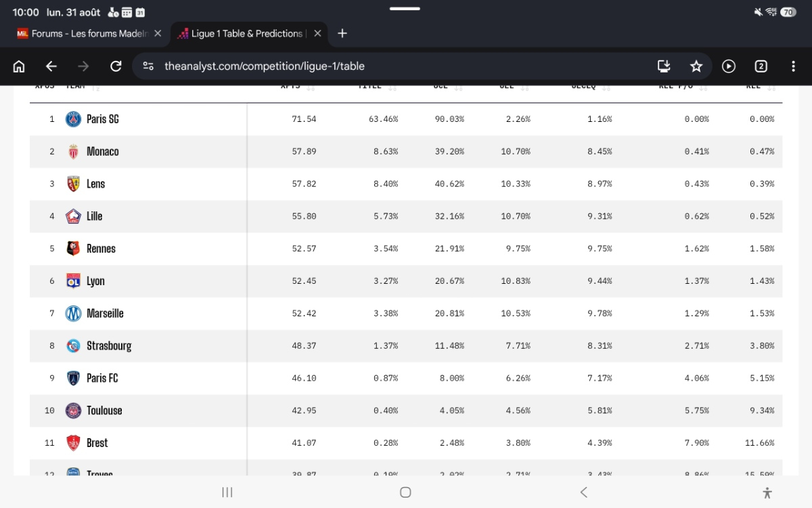Select the Lens team name
The image size is (812, 508).
pos(96,184)
